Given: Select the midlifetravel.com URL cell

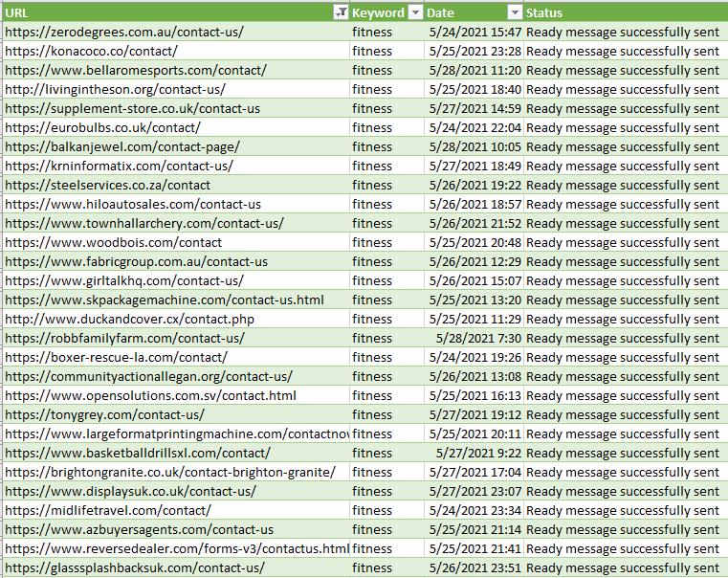Looking at the screenshot, I should [x=176, y=511].
